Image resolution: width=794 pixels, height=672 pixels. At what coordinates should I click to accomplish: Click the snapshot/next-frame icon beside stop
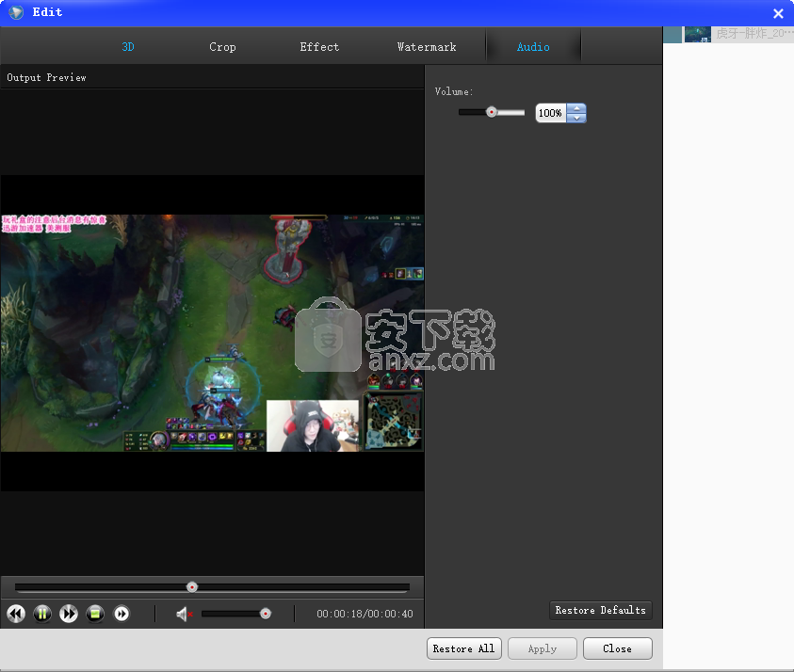click(122, 614)
